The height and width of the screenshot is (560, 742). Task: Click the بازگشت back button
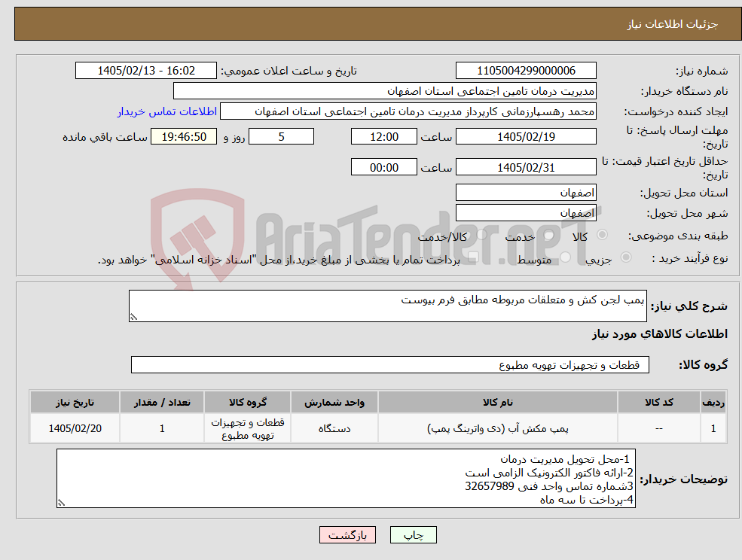coord(347,535)
